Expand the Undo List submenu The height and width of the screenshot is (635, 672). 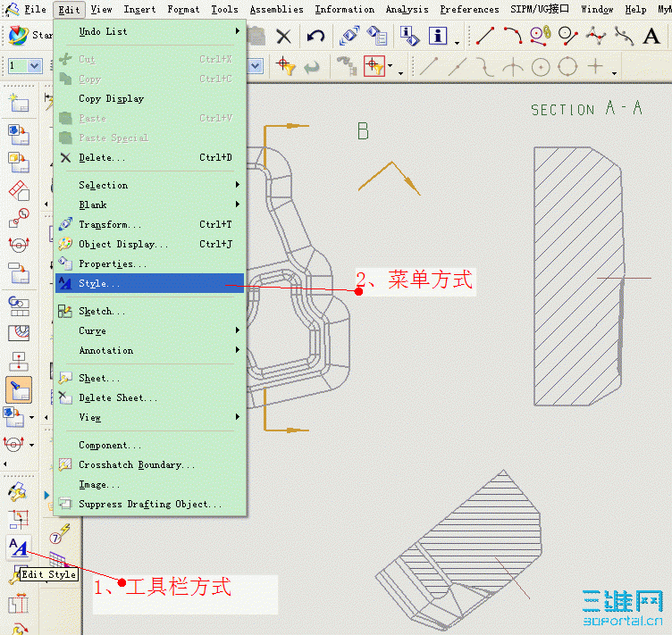point(238,31)
